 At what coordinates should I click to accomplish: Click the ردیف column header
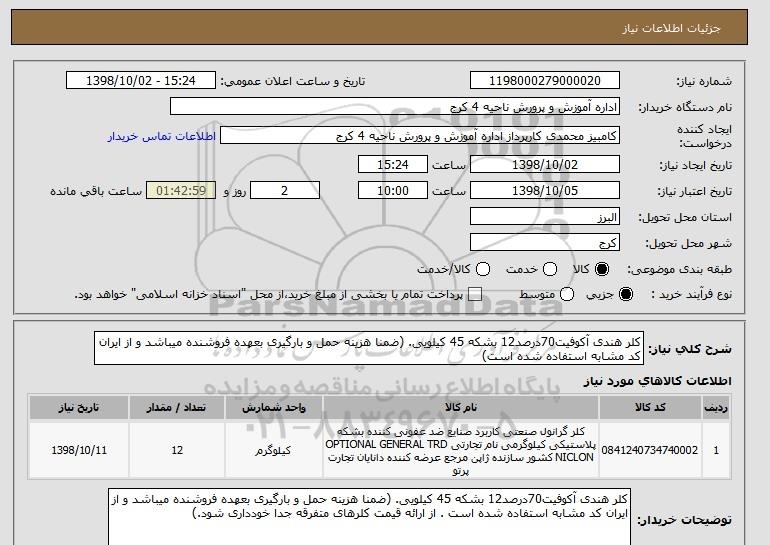tap(716, 408)
